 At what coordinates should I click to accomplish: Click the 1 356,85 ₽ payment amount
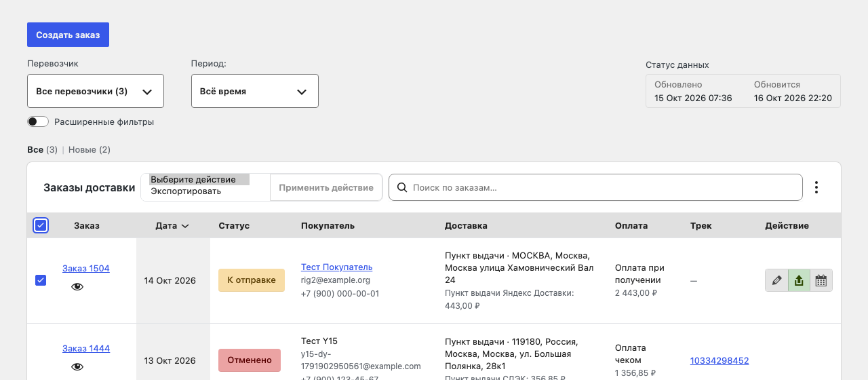635,373
